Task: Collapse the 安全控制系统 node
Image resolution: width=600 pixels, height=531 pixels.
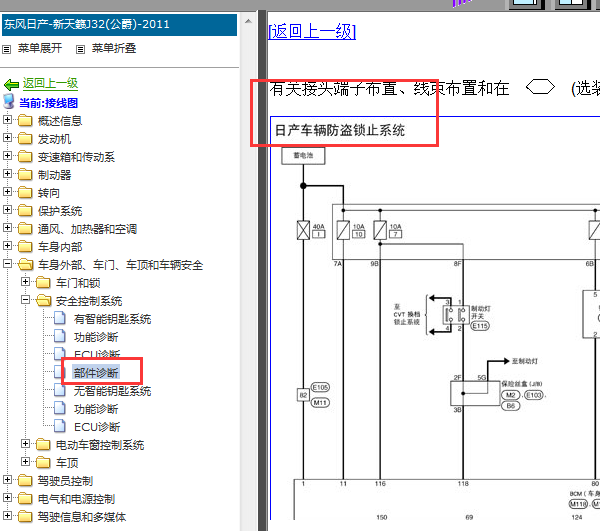Action: [25, 300]
